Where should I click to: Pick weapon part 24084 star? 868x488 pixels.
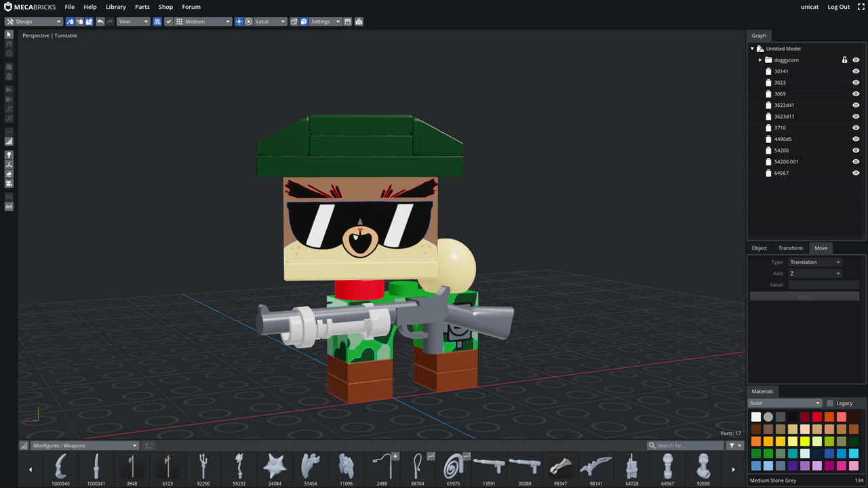275,469
